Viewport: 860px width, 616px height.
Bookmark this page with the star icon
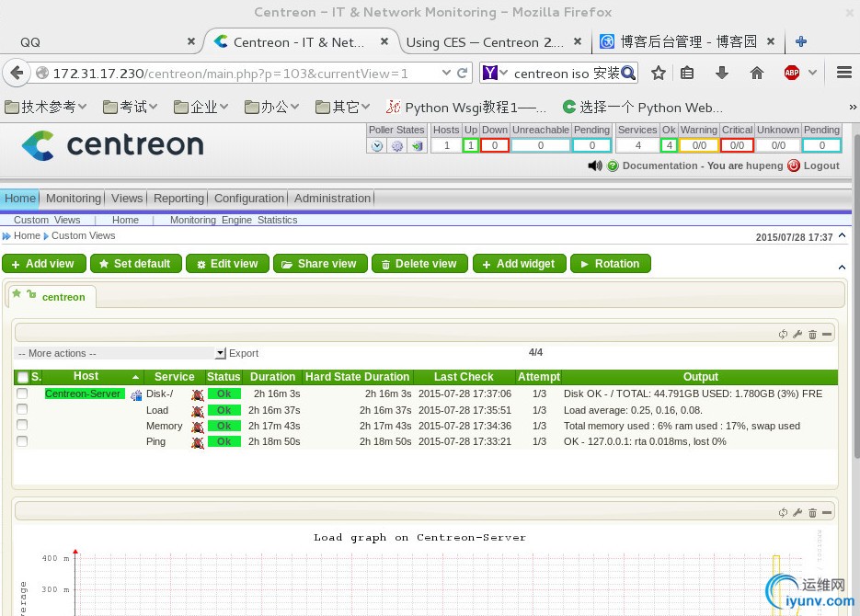(659, 73)
